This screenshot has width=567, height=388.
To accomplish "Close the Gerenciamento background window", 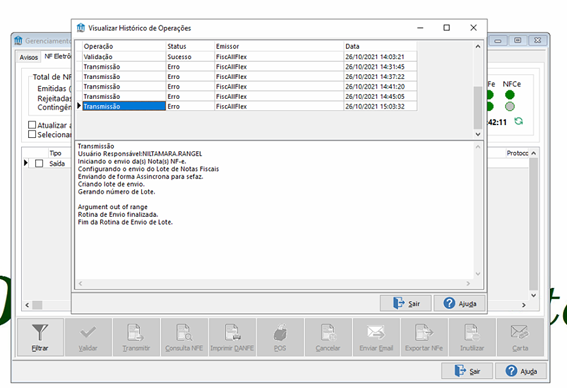I will coord(537,40).
